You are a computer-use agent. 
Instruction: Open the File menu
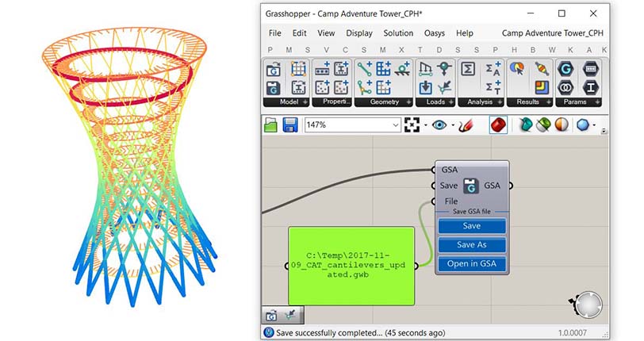[274, 33]
